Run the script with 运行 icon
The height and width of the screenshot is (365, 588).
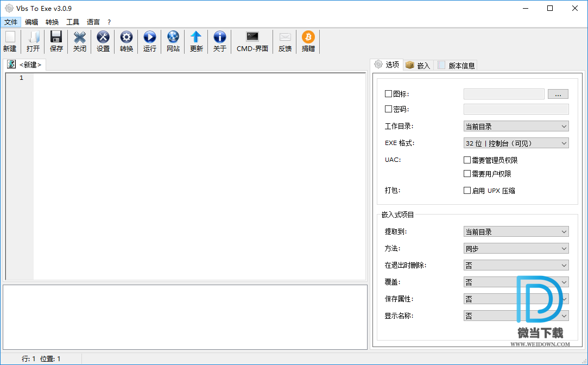tap(150, 41)
